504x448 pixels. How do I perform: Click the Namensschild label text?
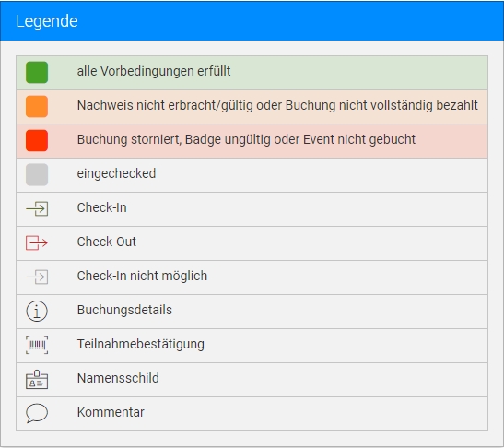point(118,378)
